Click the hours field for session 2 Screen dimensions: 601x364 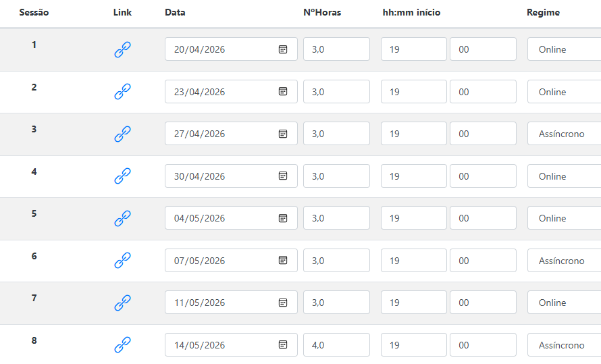pyautogui.click(x=336, y=92)
